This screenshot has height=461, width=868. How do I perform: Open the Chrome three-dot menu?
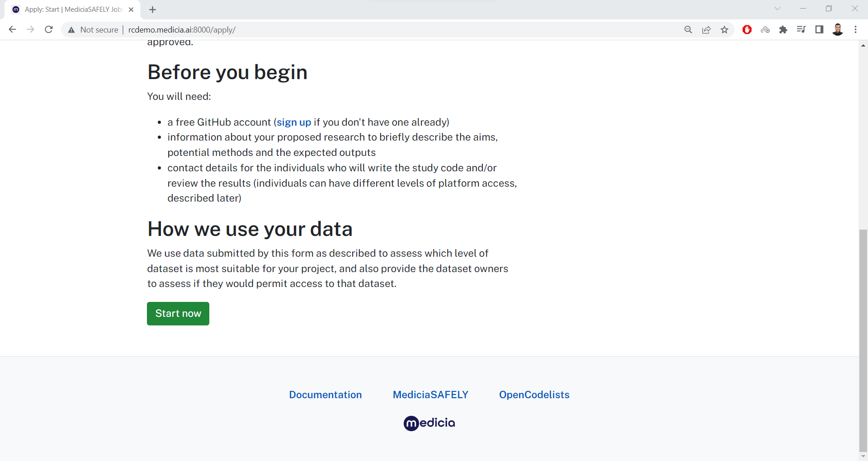[x=855, y=30]
